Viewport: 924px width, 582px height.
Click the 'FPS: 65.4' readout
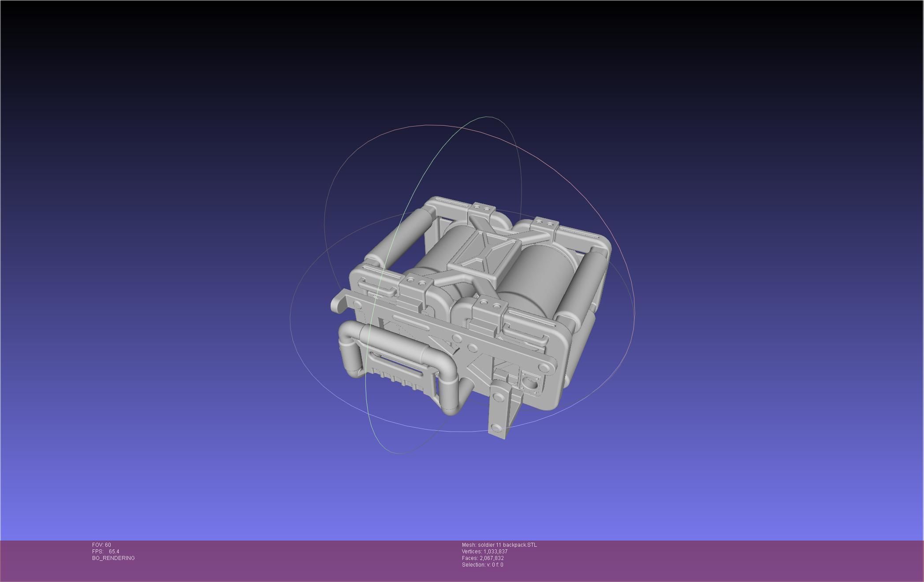coord(106,552)
